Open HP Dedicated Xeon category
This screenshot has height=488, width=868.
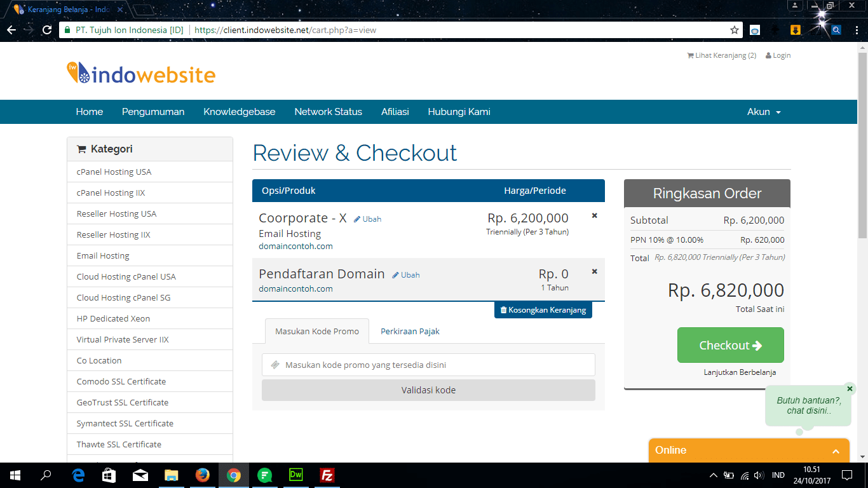click(x=150, y=318)
